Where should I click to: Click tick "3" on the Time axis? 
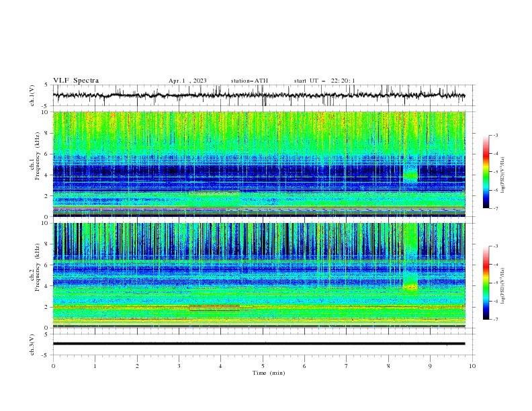[x=179, y=366]
